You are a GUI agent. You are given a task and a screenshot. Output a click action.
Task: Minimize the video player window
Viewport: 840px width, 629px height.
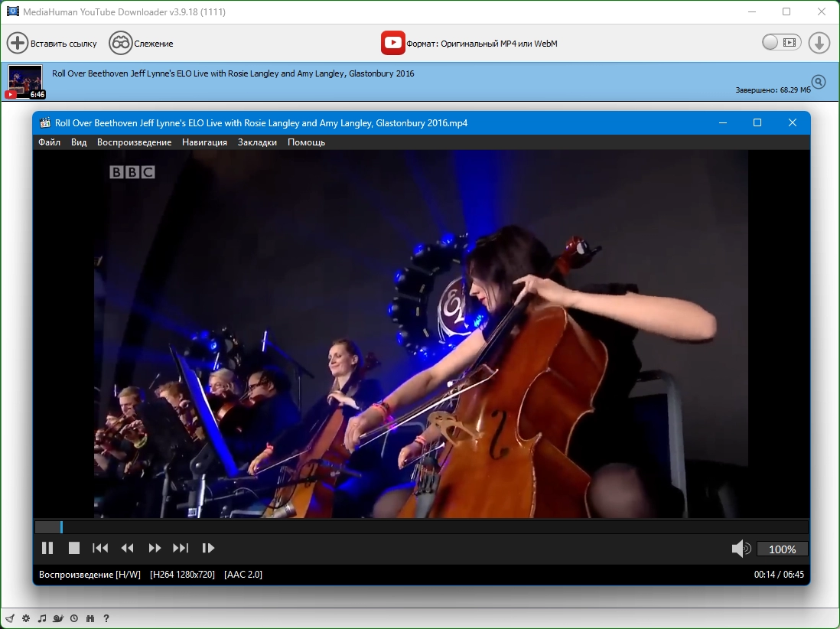point(723,122)
